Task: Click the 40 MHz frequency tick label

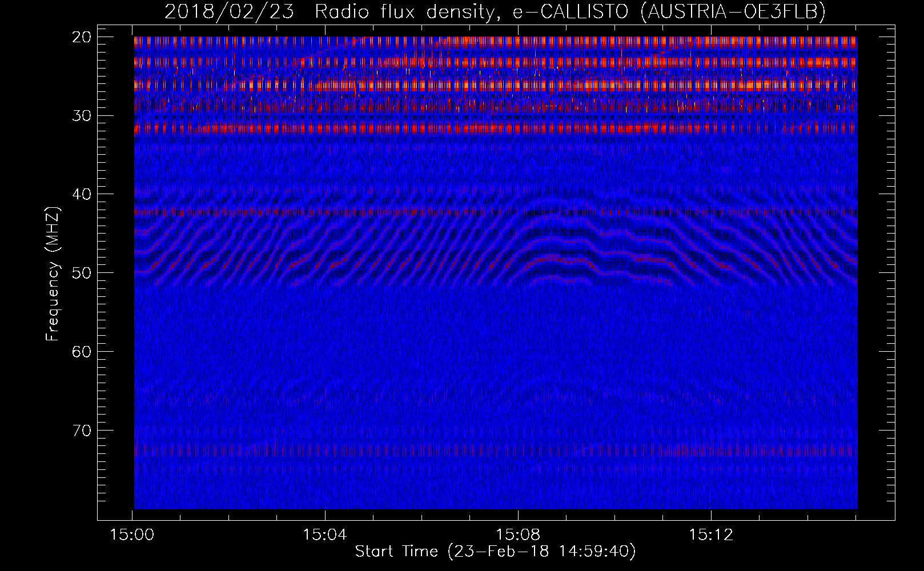Action: tap(82, 194)
